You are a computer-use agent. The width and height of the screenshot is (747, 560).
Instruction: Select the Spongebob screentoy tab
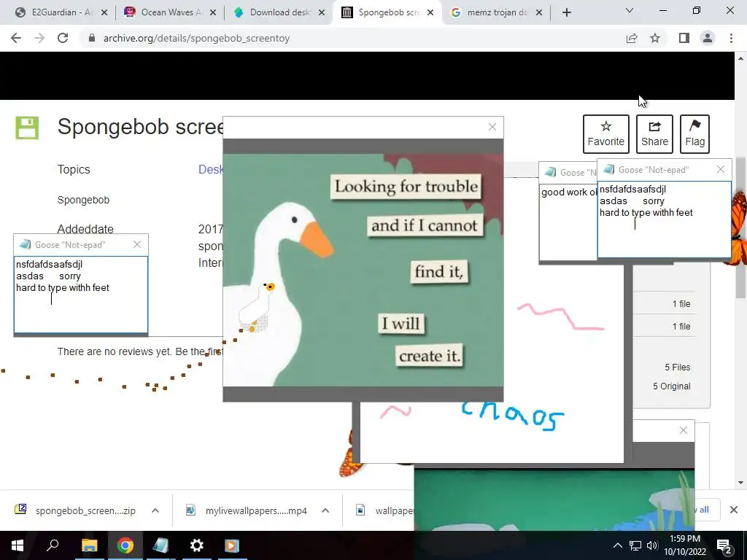pyautogui.click(x=387, y=12)
